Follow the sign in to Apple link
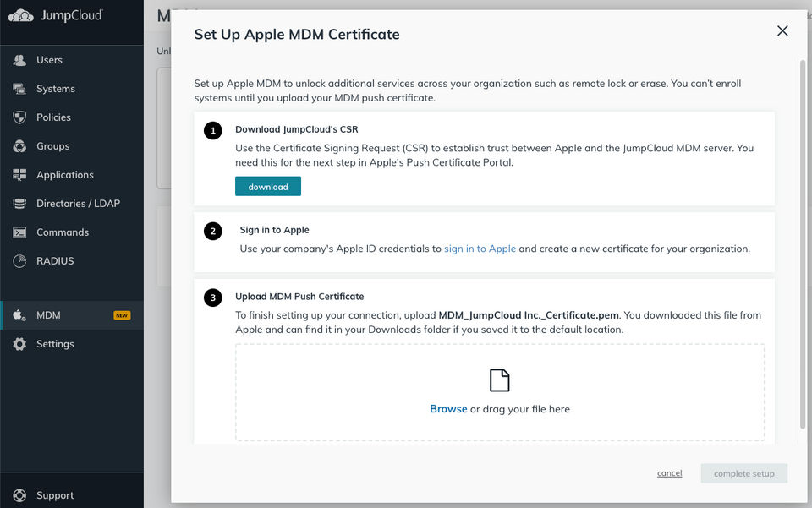Viewport: 812px width, 508px height. (x=480, y=249)
